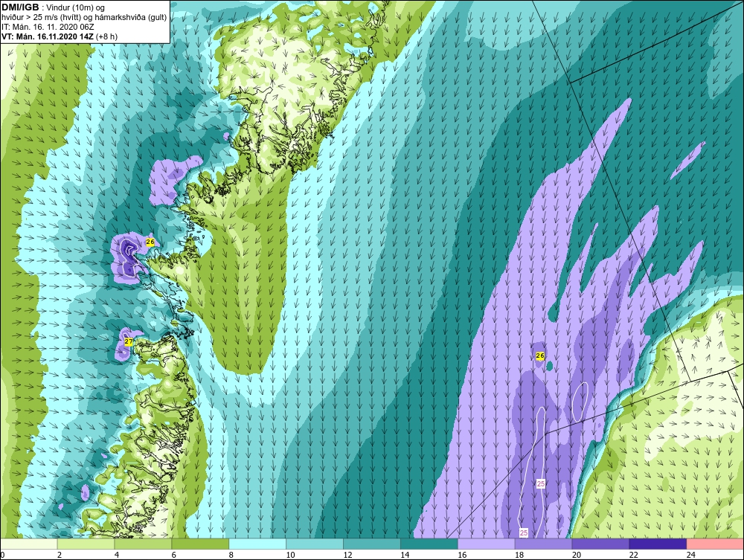Image resolution: width=744 pixels, height=560 pixels.
Task: Click the legend scale number 6
Action: (173, 555)
